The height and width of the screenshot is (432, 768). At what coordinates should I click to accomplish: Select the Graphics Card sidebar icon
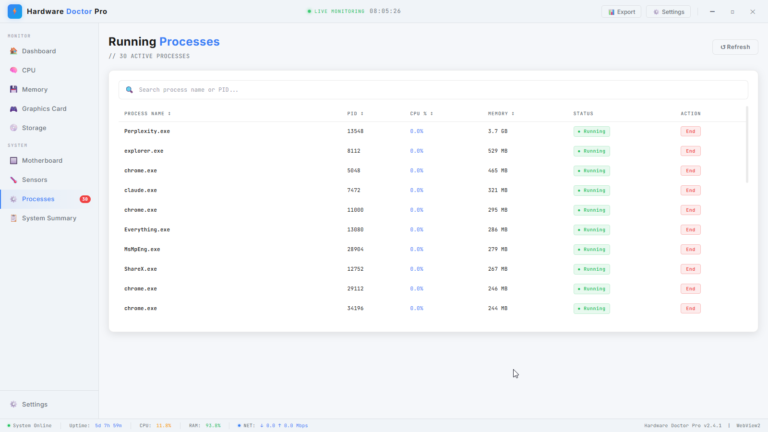(x=13, y=109)
